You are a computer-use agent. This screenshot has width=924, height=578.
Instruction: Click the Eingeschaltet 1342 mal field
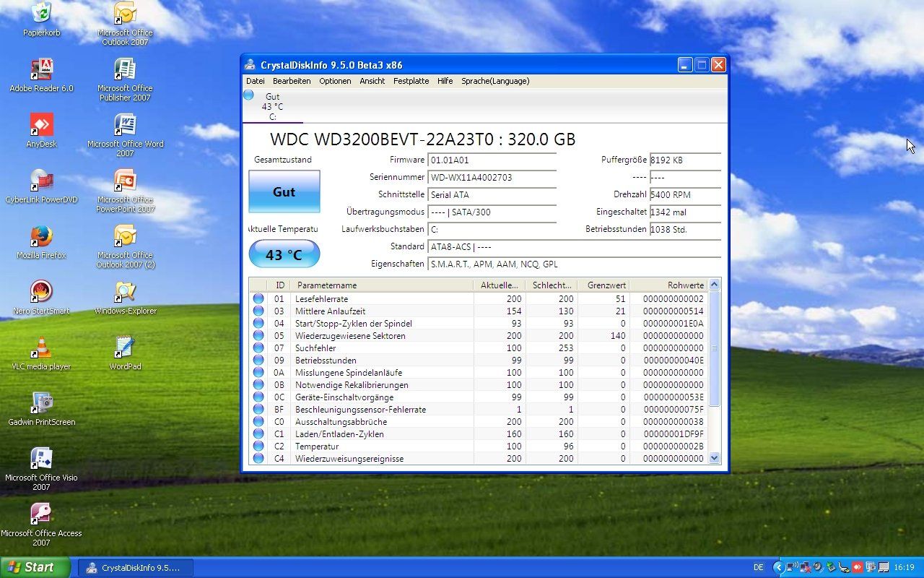pos(685,212)
